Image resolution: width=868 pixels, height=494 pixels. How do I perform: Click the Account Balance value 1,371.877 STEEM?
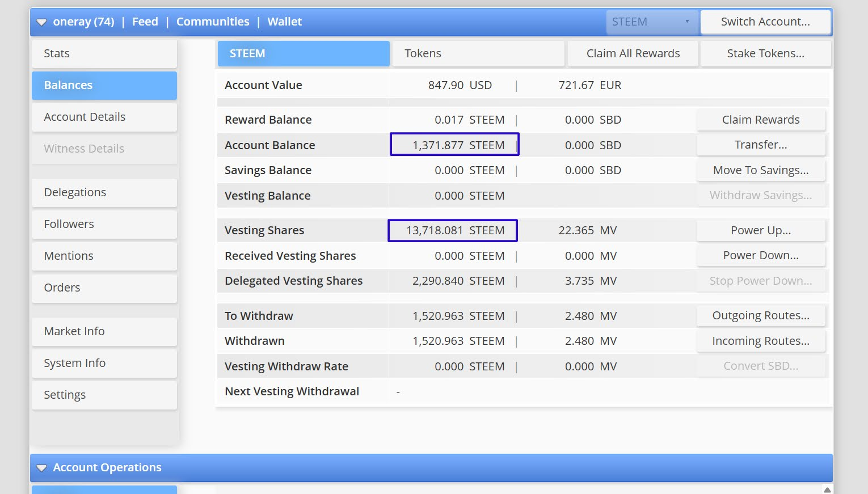[458, 145]
